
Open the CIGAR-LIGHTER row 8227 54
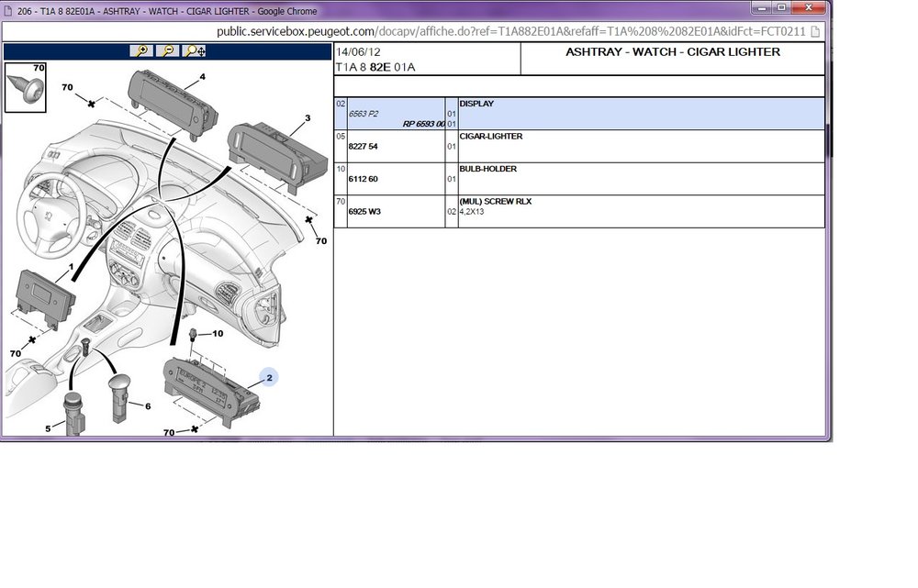click(x=579, y=146)
